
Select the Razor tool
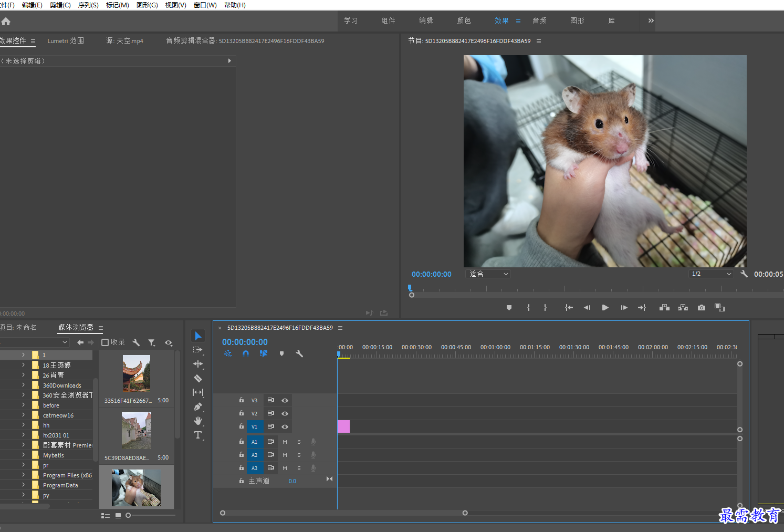[x=198, y=378]
